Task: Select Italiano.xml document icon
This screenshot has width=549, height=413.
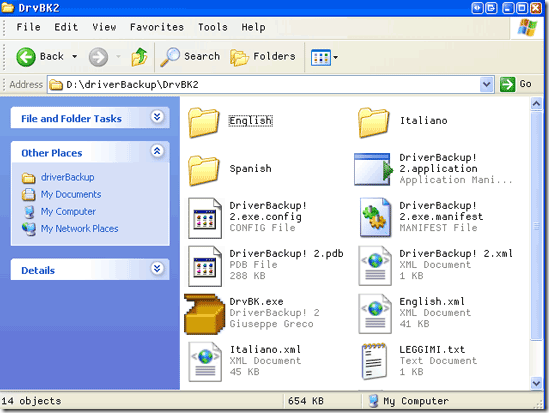Action: 205,362
